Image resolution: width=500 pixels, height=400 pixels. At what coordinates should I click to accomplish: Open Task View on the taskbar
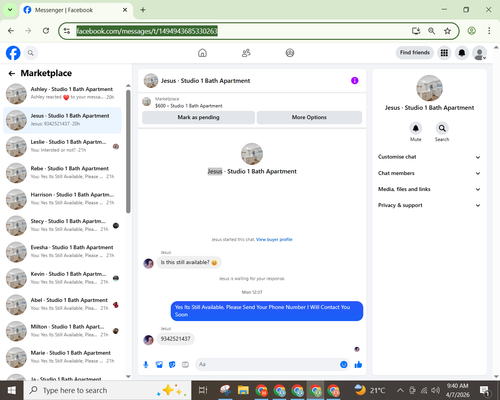(203, 390)
